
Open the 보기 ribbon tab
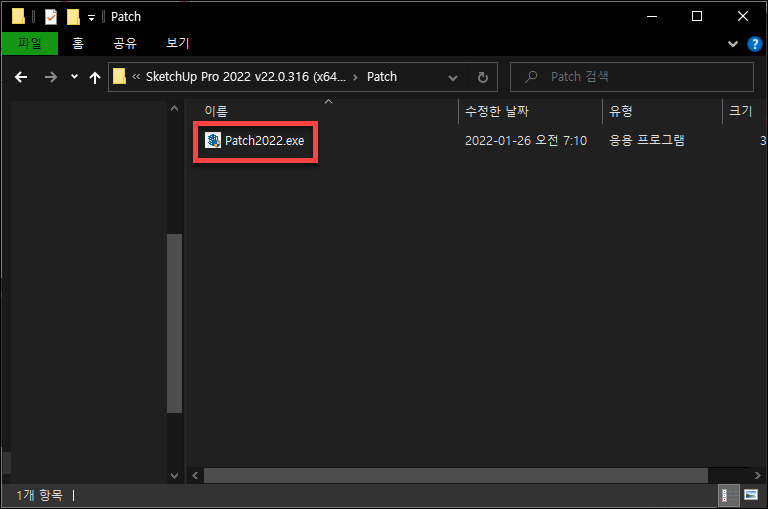click(x=177, y=43)
